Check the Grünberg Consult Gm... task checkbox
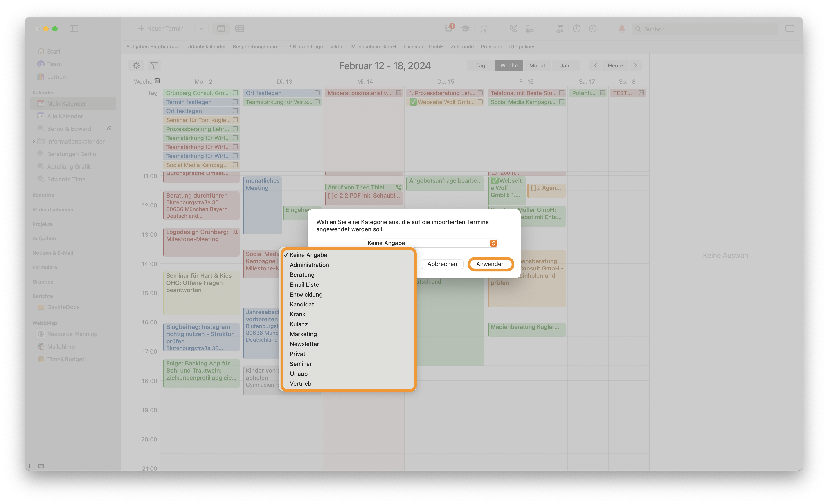 tap(235, 93)
